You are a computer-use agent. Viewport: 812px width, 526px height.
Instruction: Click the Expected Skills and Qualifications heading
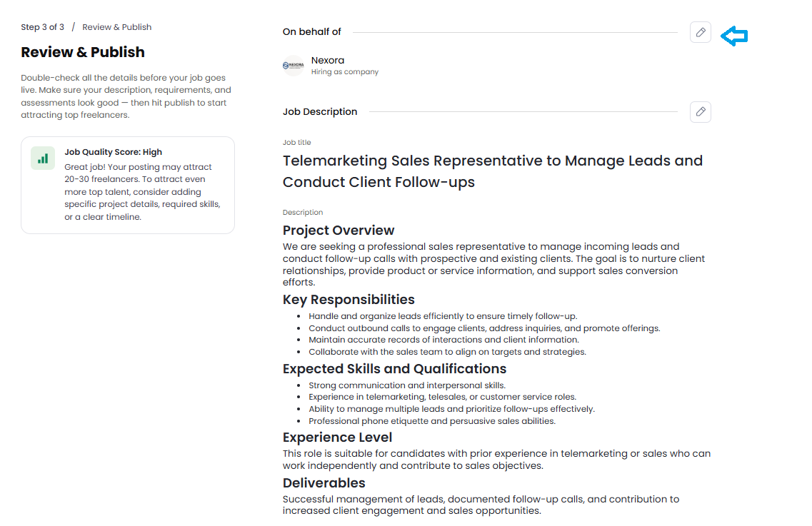394,369
